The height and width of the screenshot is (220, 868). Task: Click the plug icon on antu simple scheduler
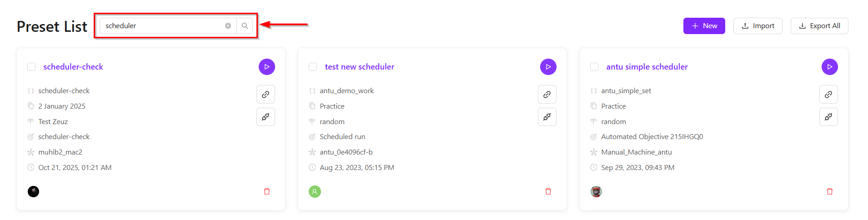pos(828,117)
